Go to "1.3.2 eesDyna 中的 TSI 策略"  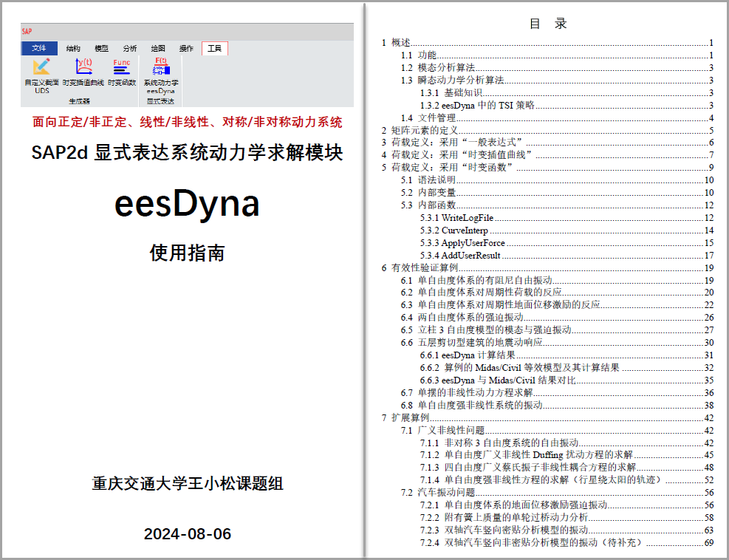(567, 106)
